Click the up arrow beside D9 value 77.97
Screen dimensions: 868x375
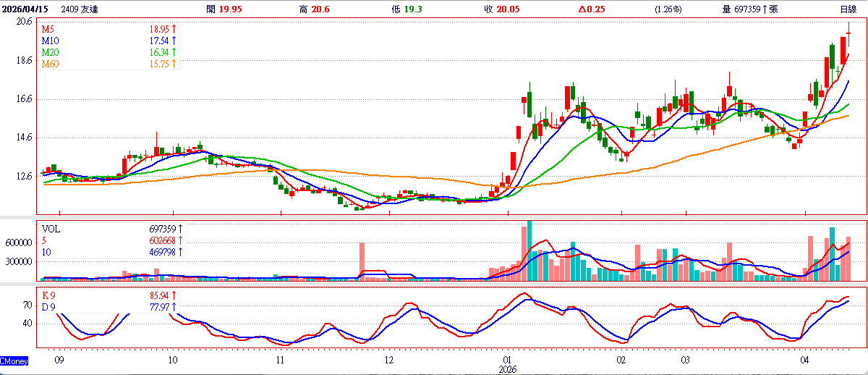tap(174, 308)
